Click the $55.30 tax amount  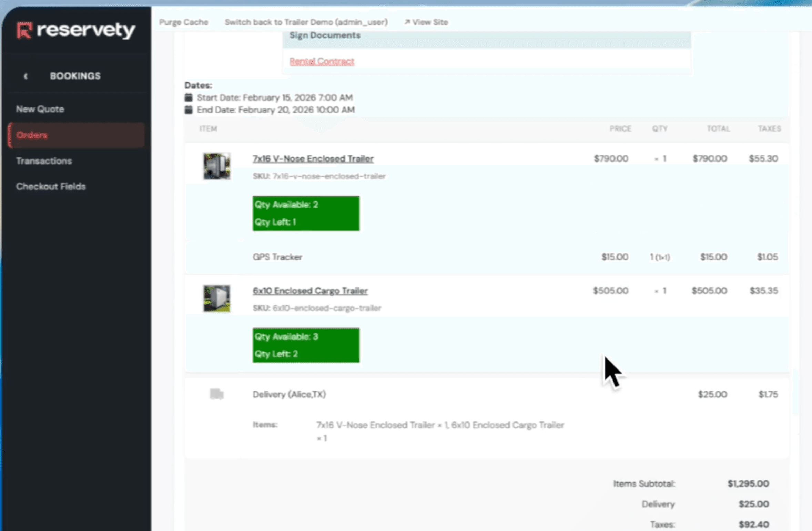[x=763, y=159]
